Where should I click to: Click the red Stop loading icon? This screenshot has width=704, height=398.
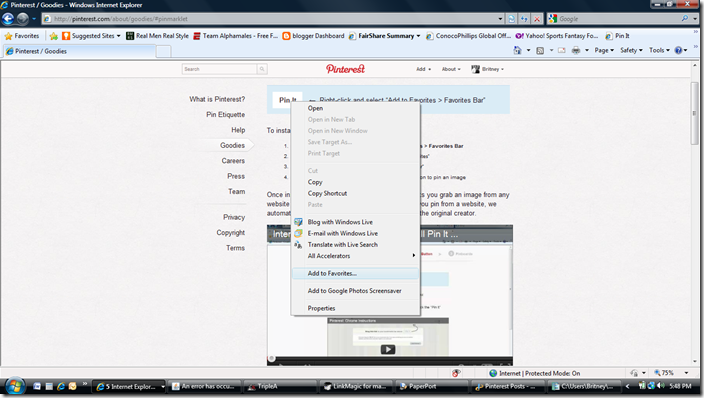[x=537, y=19]
